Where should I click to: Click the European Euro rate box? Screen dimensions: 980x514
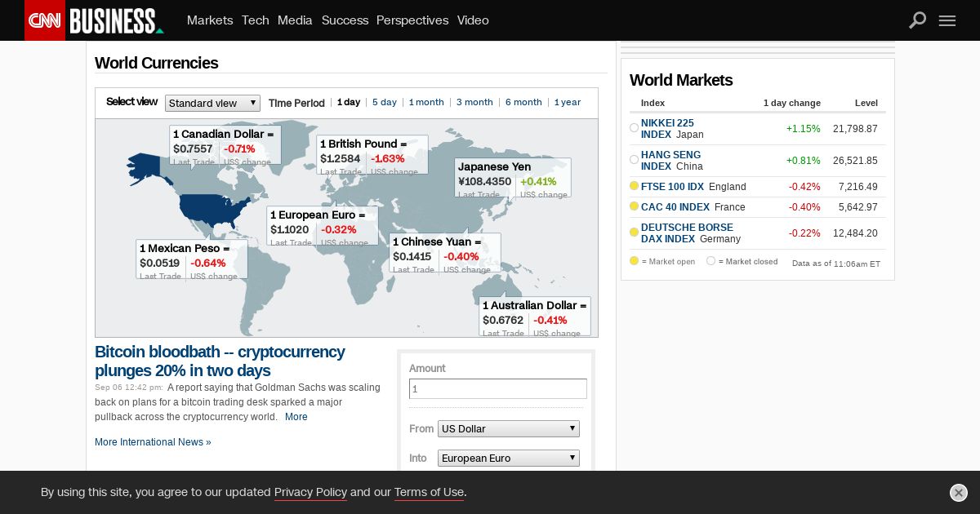coord(323,226)
